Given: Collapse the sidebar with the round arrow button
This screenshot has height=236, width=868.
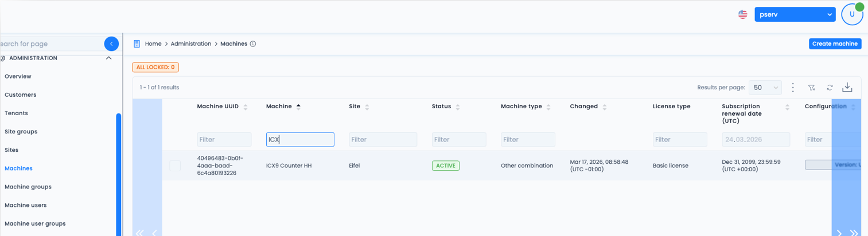Looking at the screenshot, I should [x=111, y=44].
